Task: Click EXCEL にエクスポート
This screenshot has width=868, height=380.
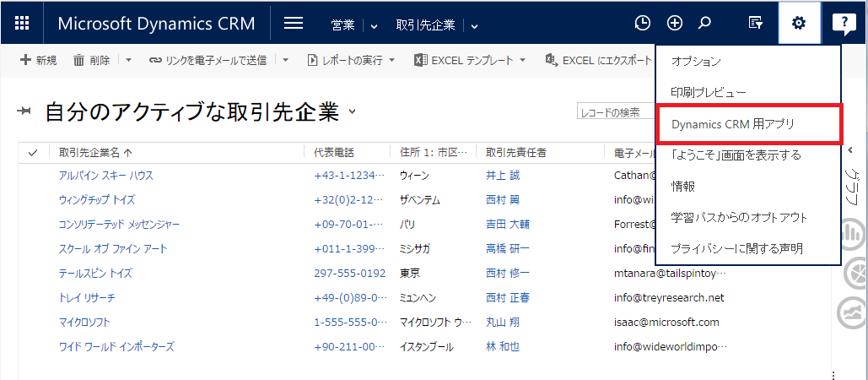Action: coord(598,61)
